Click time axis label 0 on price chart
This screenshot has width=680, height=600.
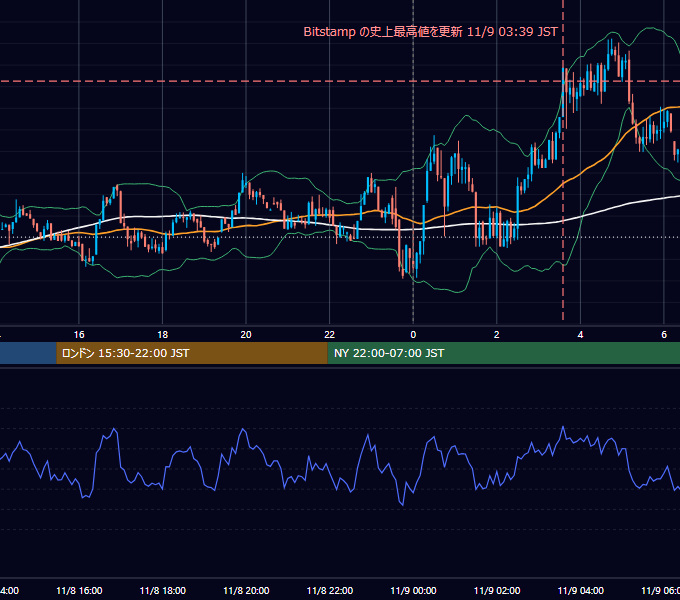[413, 335]
